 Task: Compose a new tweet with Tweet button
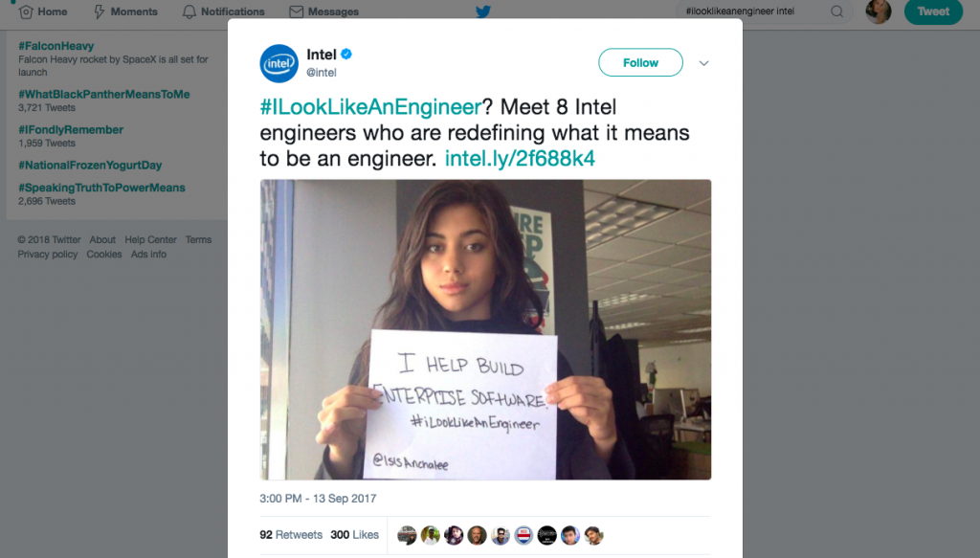coord(933,11)
